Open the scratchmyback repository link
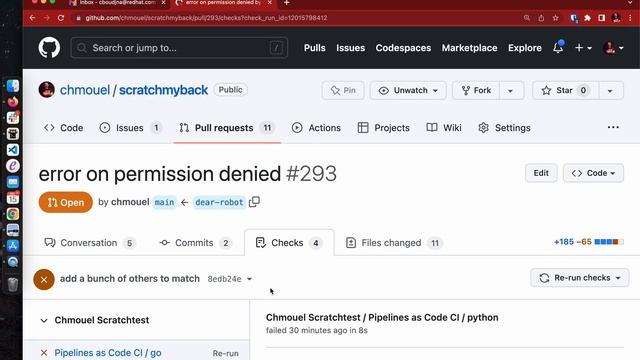The height and width of the screenshot is (360, 640). click(x=163, y=90)
